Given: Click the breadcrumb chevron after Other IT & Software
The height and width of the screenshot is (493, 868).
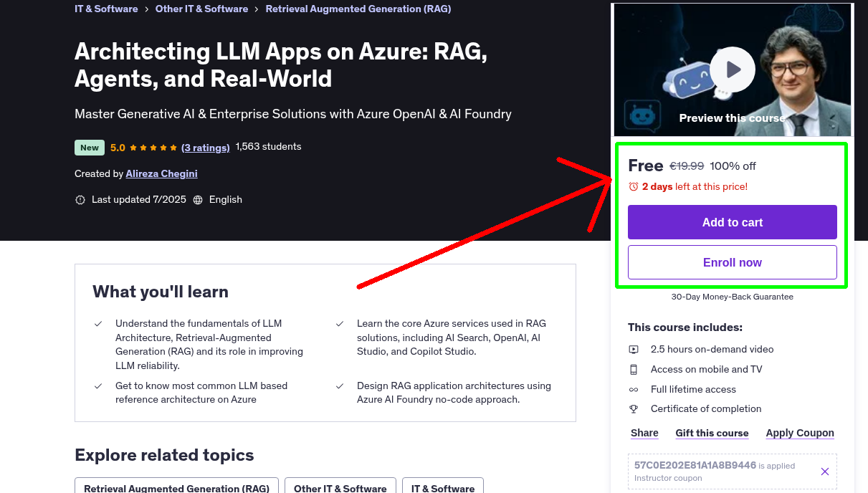Looking at the screenshot, I should point(257,9).
